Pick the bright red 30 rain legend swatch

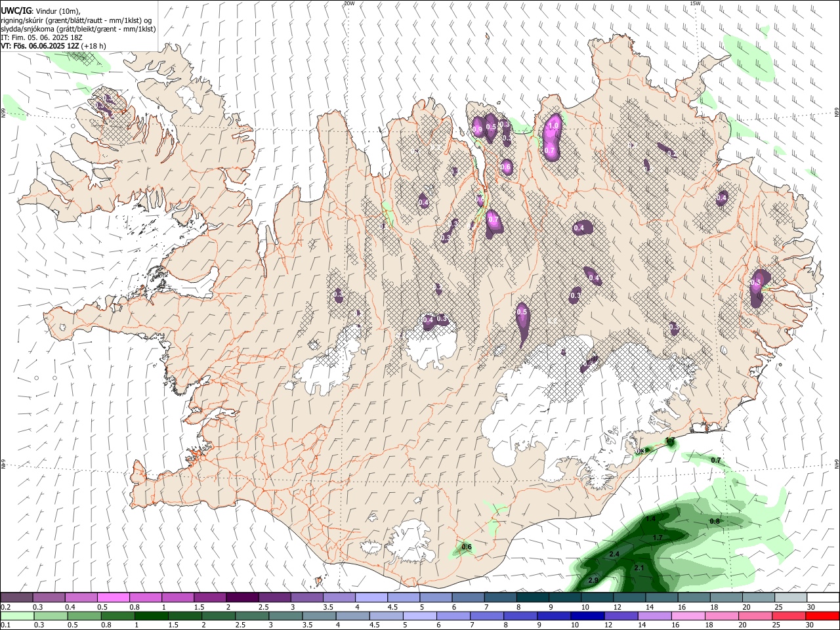tap(822, 616)
